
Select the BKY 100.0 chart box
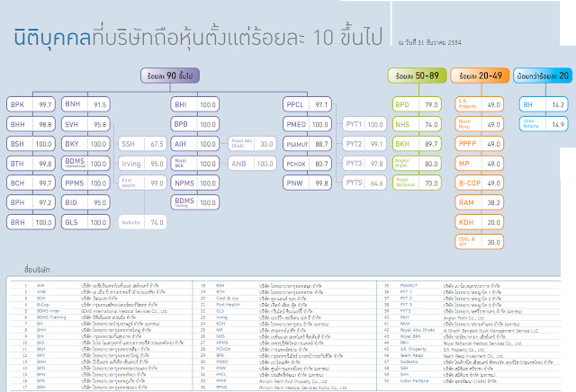point(85,144)
